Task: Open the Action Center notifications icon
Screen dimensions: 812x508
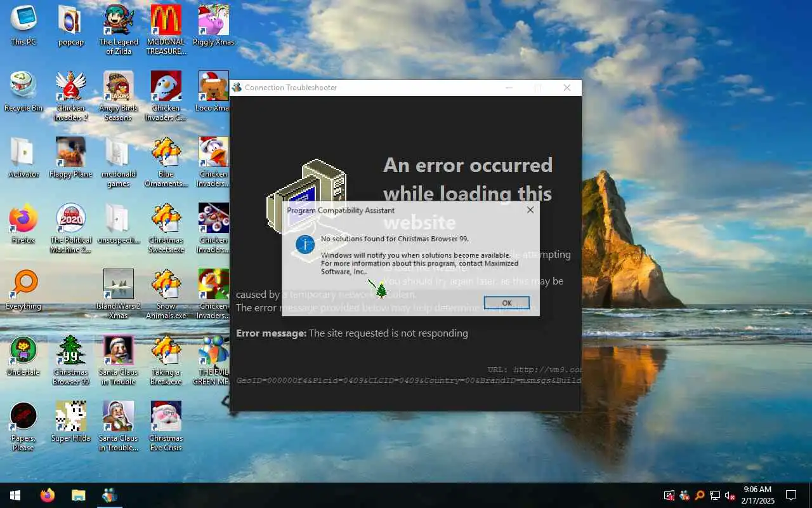Action: click(x=791, y=495)
